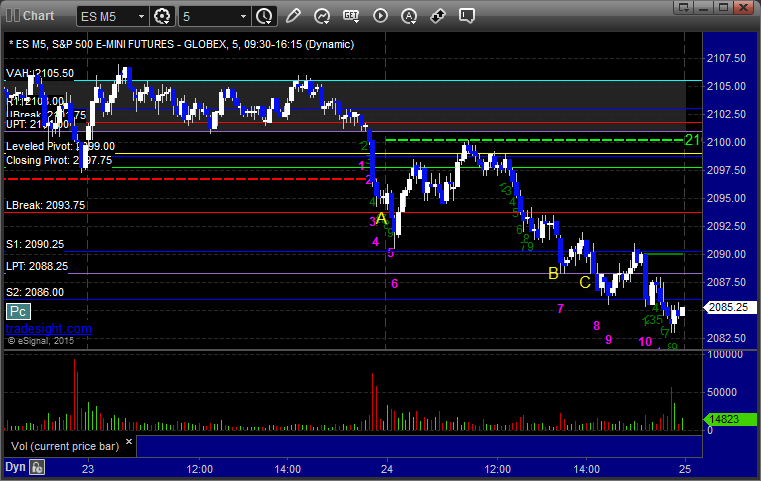Toggle the lock icon next to Dyn
The height and width of the screenshot is (481, 761).
37,467
